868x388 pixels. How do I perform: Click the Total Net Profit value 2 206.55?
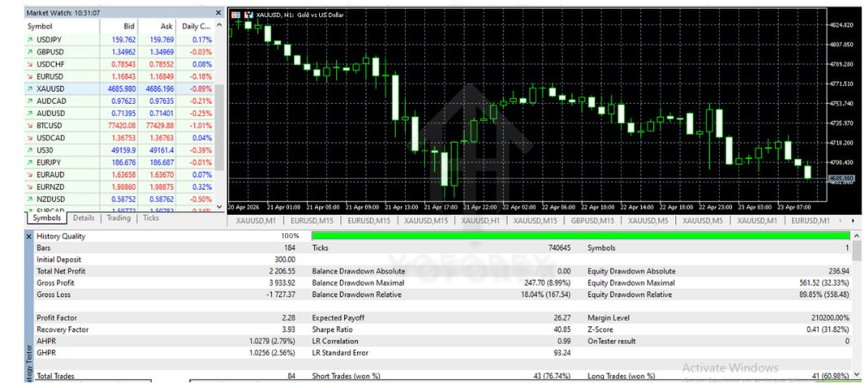283,271
